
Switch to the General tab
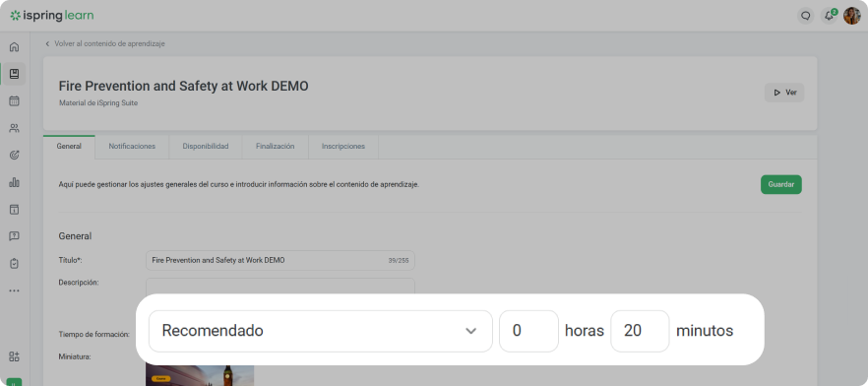pyautogui.click(x=69, y=147)
